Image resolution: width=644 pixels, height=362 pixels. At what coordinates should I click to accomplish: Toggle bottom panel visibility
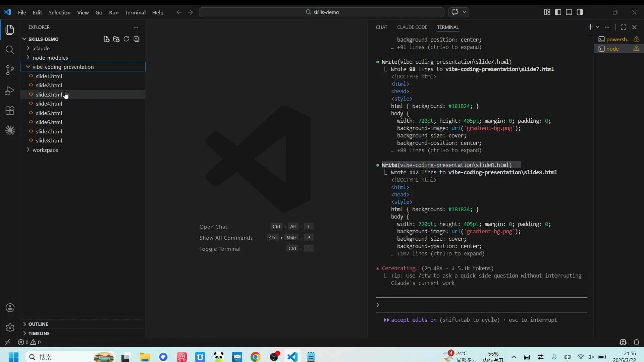click(569, 12)
